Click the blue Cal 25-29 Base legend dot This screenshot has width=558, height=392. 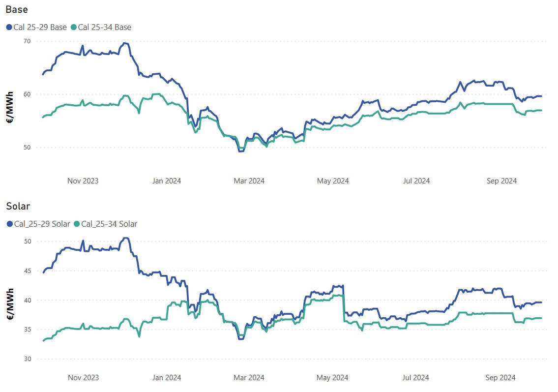pyautogui.click(x=9, y=28)
